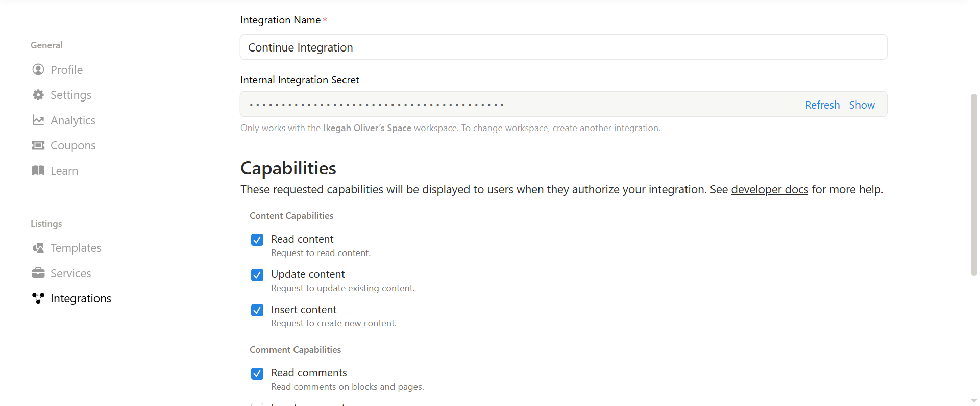Click the Learn book icon

point(38,171)
